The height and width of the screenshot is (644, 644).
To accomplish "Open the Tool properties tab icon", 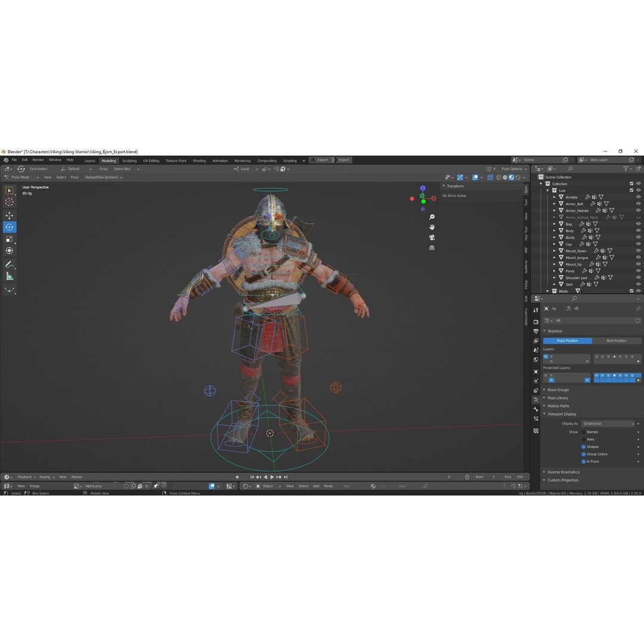I will tap(536, 310).
